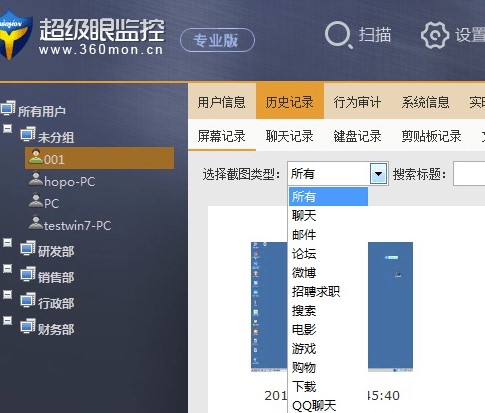The image size is (485, 413).
Task: Click the 行政部 group monitor icon
Action: (28, 300)
